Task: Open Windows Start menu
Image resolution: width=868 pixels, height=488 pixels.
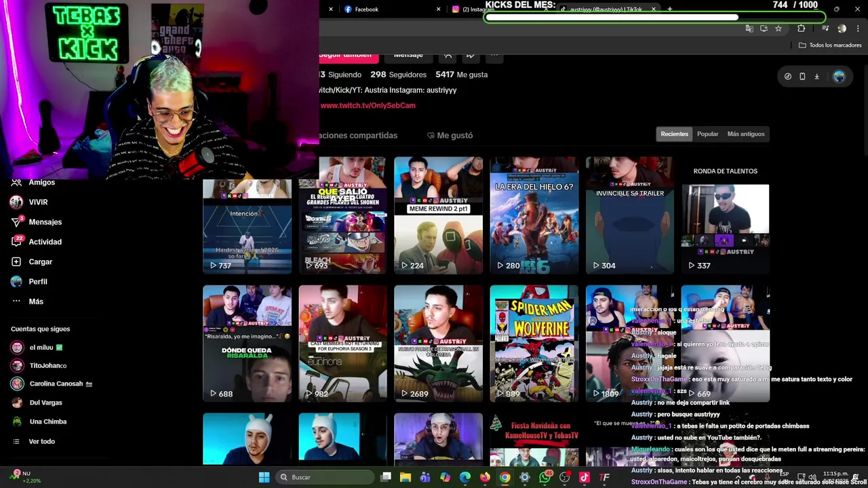Action: (x=264, y=477)
